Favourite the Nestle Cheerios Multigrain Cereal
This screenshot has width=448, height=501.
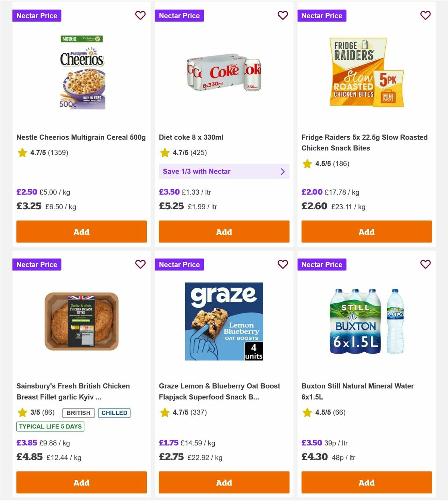pyautogui.click(x=140, y=16)
